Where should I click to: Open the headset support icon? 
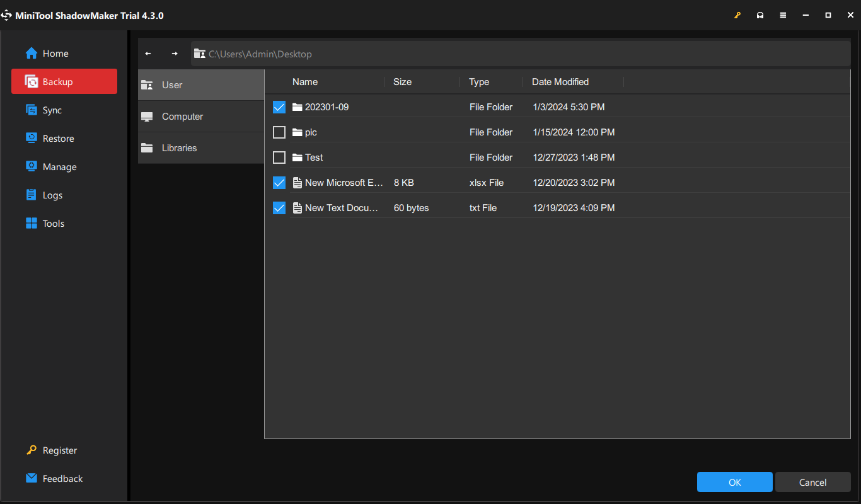tap(760, 16)
